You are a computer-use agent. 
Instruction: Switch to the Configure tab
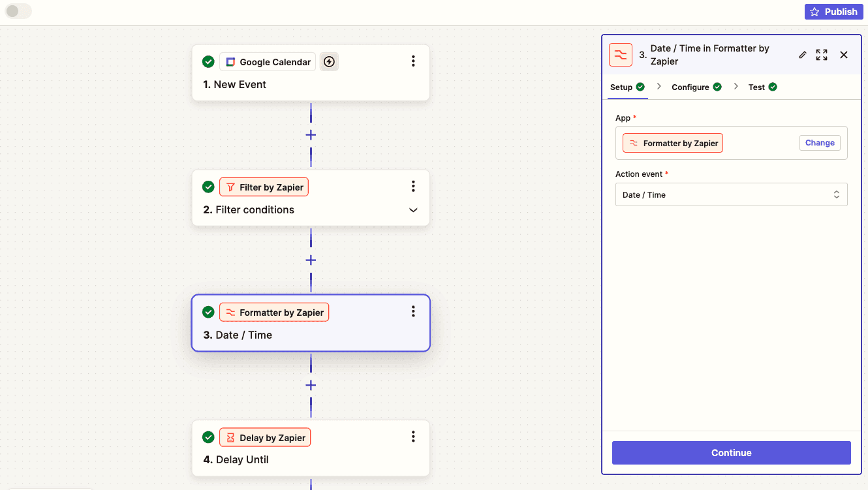click(x=696, y=87)
